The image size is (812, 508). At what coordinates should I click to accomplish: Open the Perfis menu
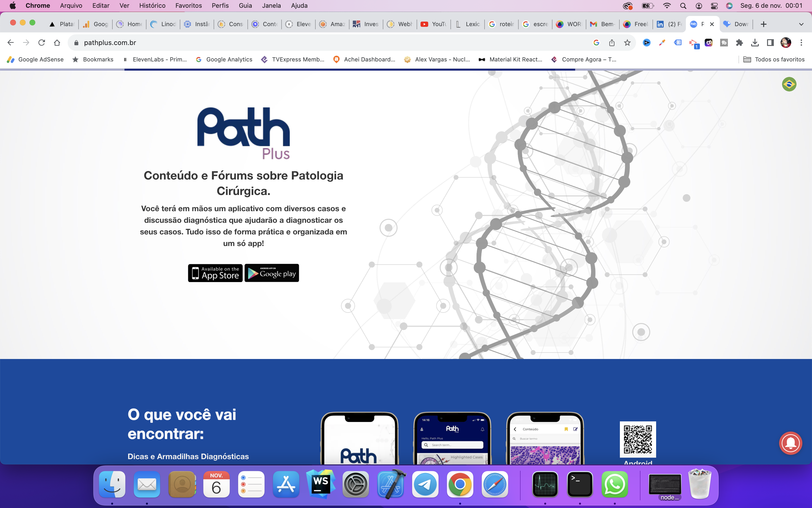[x=220, y=5]
